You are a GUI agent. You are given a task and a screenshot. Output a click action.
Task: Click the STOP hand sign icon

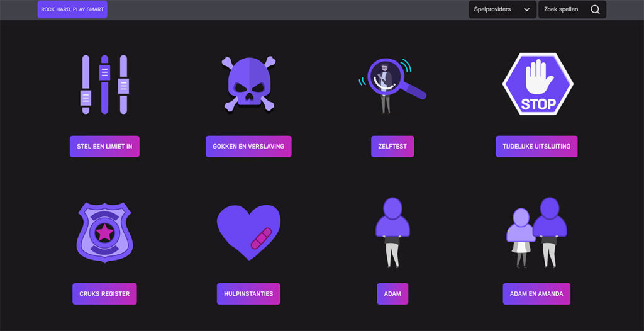coord(538,84)
